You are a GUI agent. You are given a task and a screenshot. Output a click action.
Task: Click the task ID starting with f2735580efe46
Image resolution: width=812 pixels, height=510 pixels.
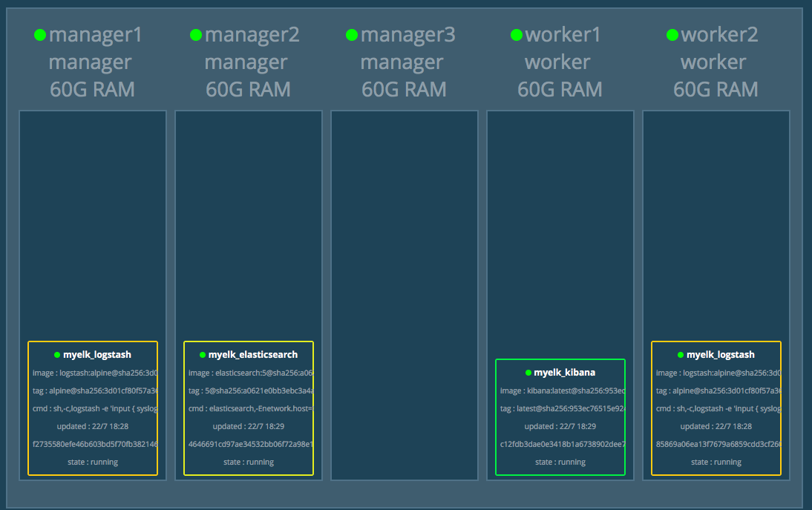[x=95, y=444]
